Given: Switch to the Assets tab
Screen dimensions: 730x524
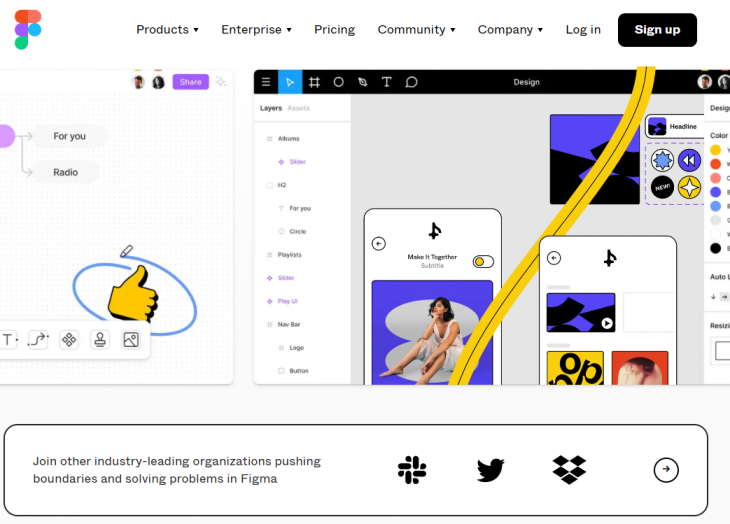Looking at the screenshot, I should coord(298,108).
